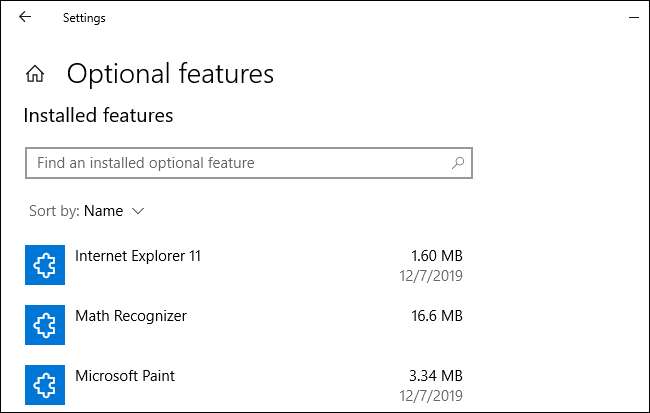Go to Settings home via the house icon
This screenshot has width=650, height=413.
35,74
